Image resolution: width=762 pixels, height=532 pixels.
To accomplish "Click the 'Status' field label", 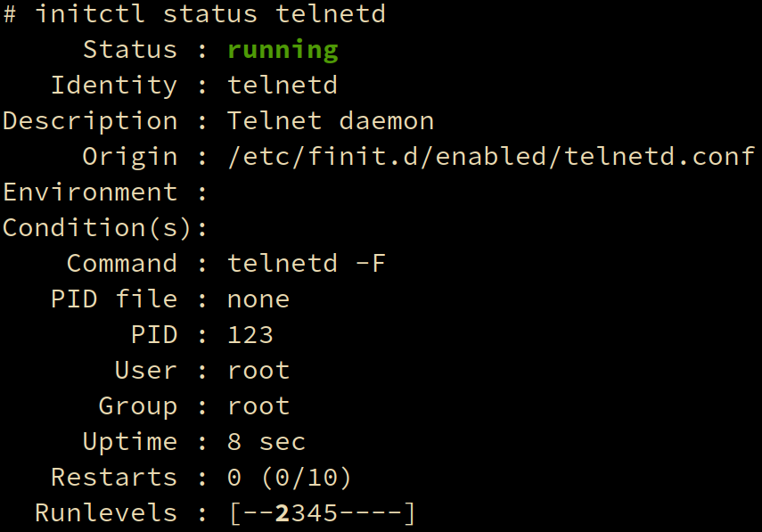I will coord(130,50).
